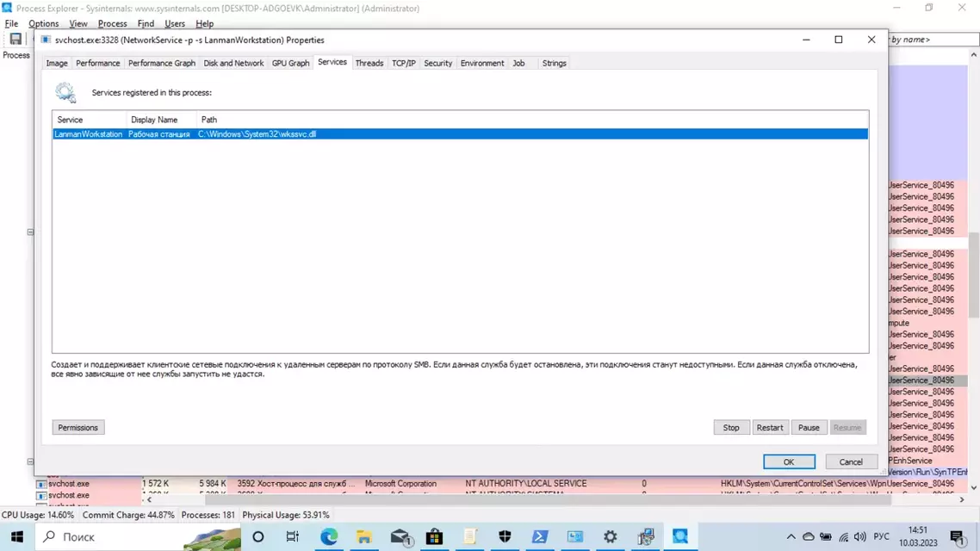Screen dimensions: 980x551
Task: Click the Restart service button
Action: click(x=769, y=428)
